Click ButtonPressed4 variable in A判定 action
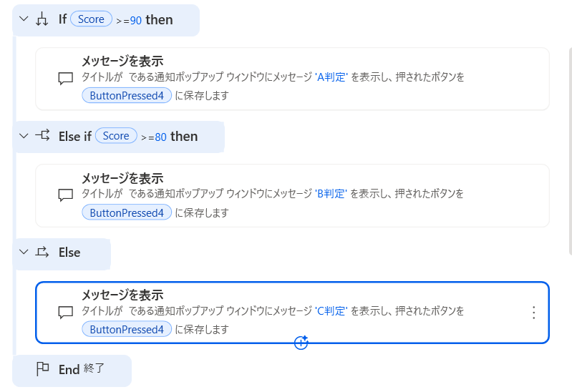The width and height of the screenshot is (572, 392). 127,96
